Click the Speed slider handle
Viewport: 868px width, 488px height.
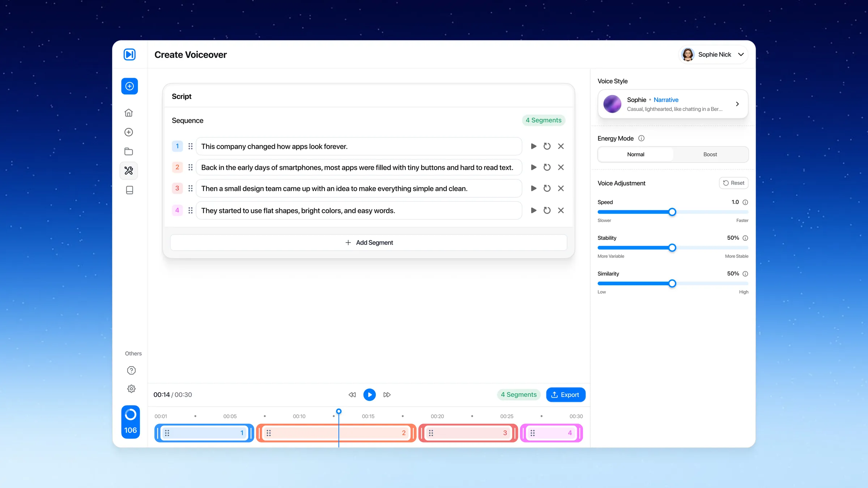(672, 212)
